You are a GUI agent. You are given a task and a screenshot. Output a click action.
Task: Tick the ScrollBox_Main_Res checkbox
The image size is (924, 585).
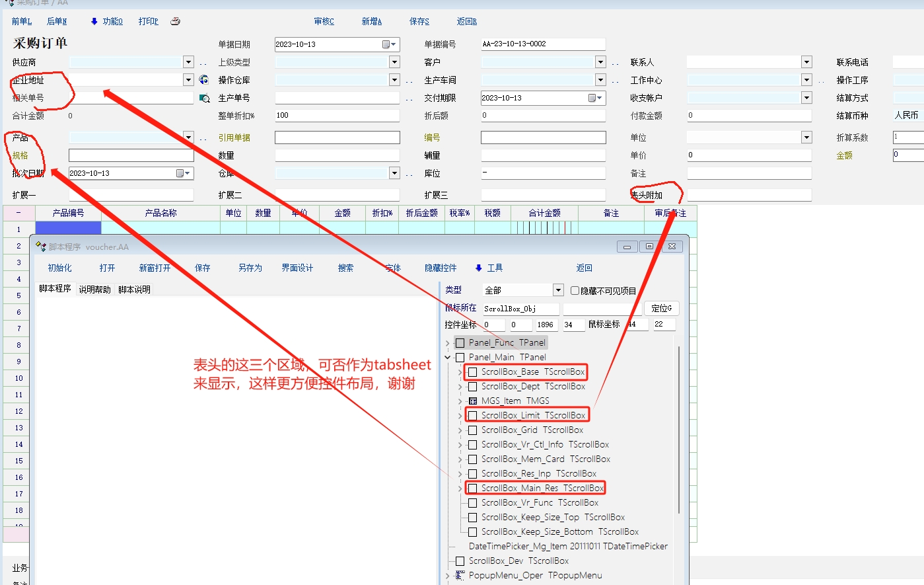pos(473,488)
